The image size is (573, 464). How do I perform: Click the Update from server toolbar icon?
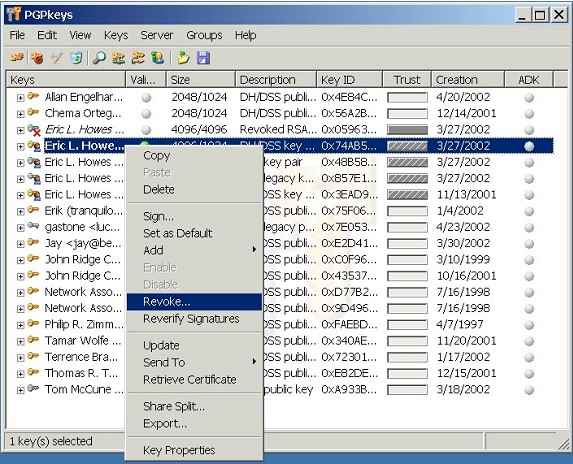tap(138, 58)
